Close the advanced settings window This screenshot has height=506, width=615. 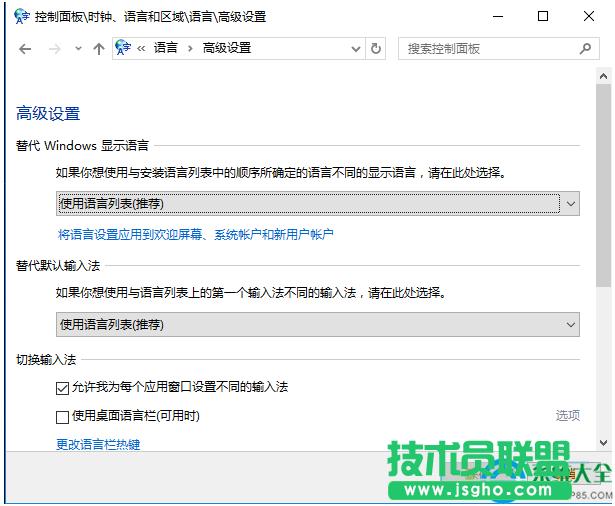tap(589, 16)
